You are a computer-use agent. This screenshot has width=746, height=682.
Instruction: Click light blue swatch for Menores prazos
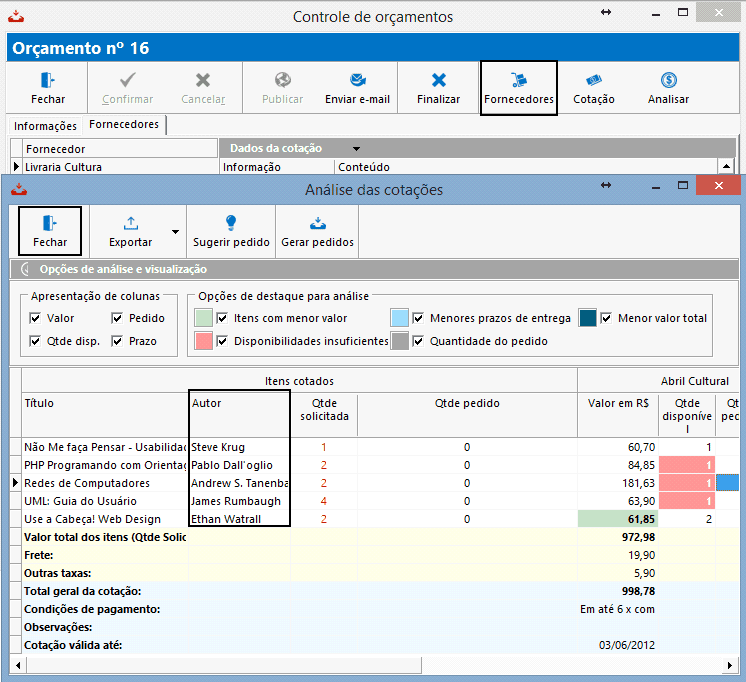[400, 318]
